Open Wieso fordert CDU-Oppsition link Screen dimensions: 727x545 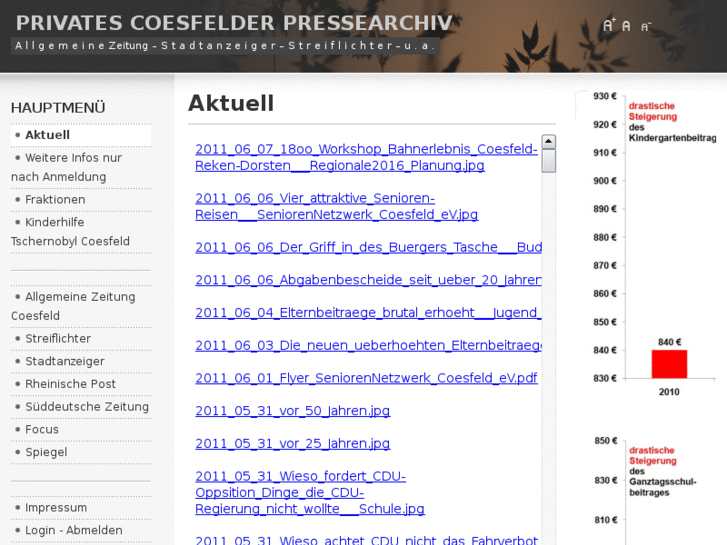(310, 493)
